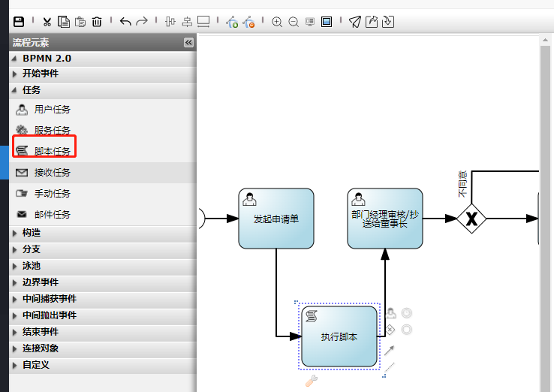Collapse the 任务 section
Viewport: 554px width, 392px height.
point(32,90)
